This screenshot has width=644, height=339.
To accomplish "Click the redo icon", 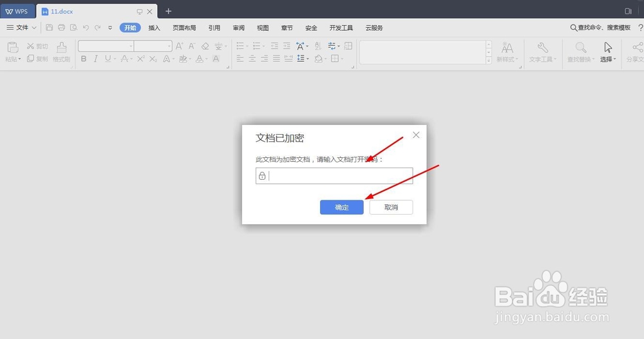I will tap(97, 28).
